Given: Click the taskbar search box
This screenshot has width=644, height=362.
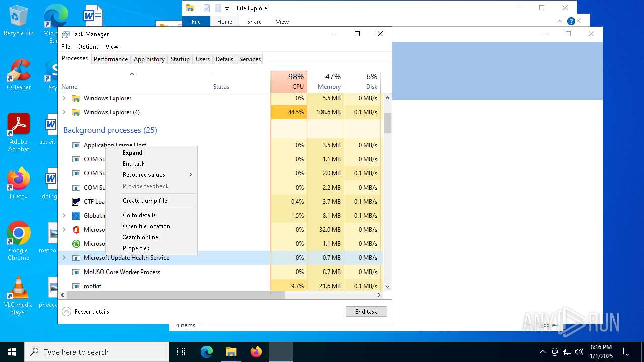Looking at the screenshot, I should (x=97, y=352).
